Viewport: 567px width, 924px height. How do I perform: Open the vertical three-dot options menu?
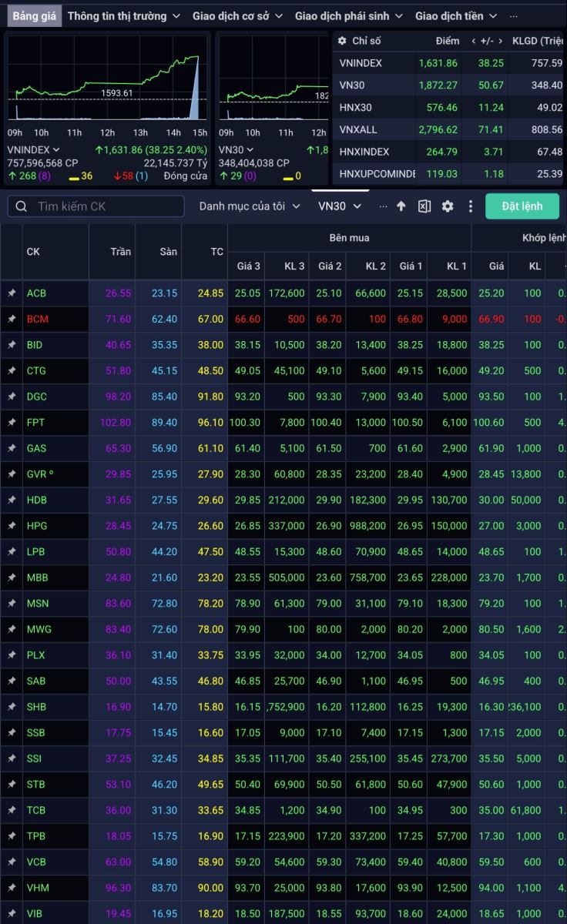pos(471,206)
